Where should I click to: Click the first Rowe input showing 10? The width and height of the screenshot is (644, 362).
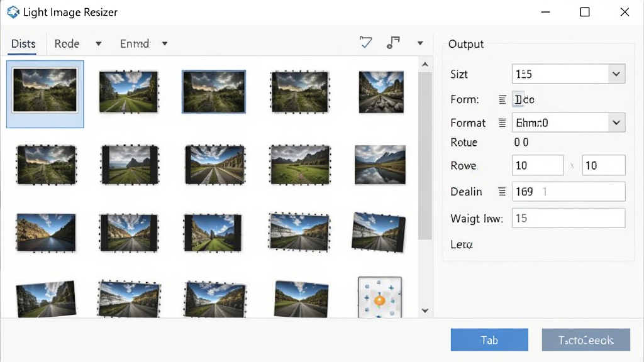point(538,165)
